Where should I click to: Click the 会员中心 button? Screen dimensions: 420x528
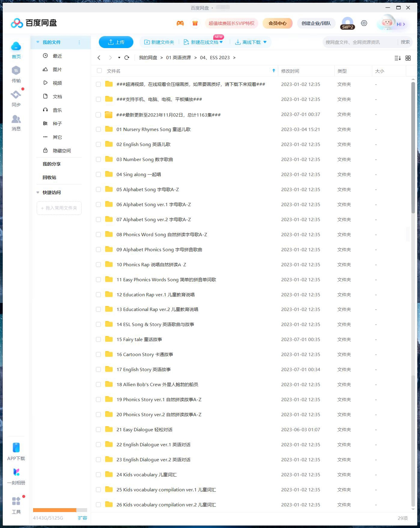point(278,23)
